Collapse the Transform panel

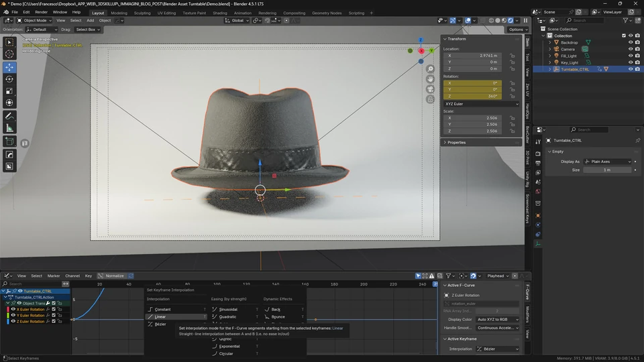click(445, 39)
